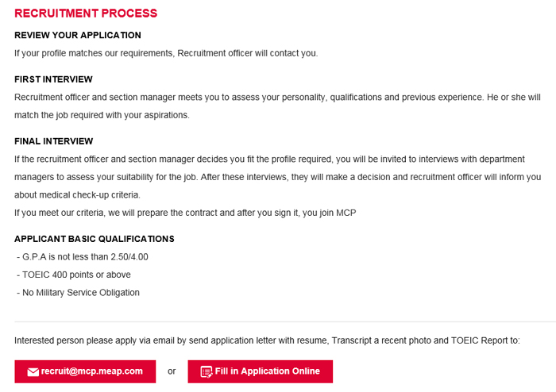Click the G.P.A requirement line
The height and width of the screenshot is (392, 556).
(x=83, y=257)
